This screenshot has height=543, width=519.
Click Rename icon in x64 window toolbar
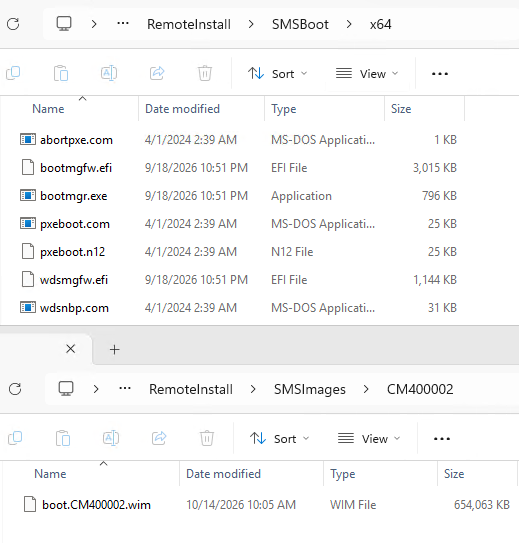(109, 73)
